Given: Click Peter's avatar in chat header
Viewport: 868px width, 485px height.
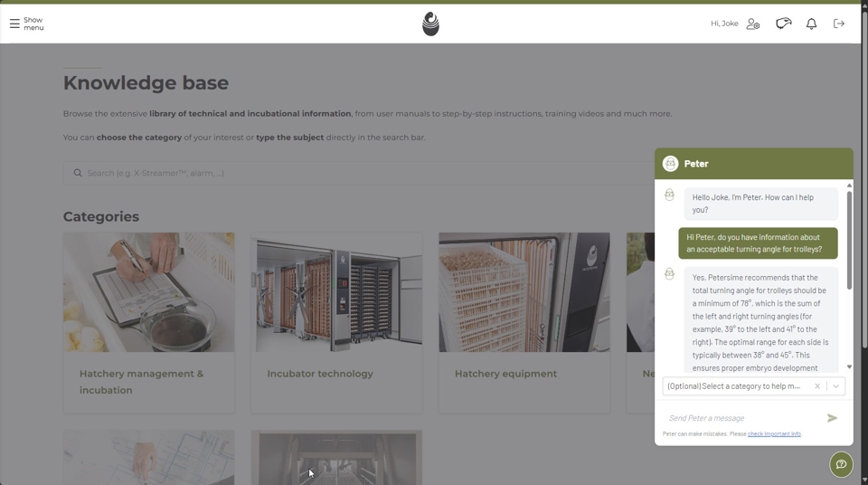Looking at the screenshot, I should click(x=670, y=164).
